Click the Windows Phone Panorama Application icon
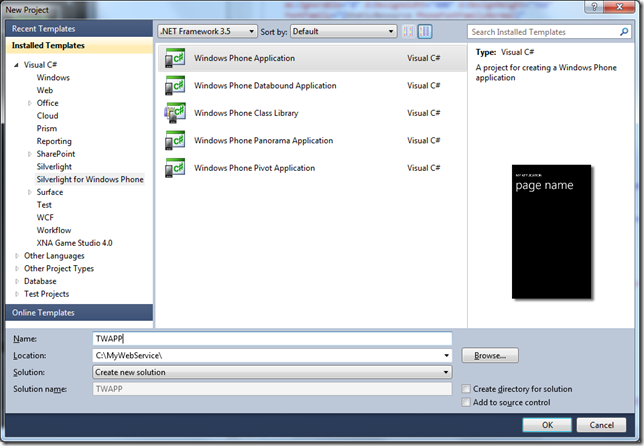Viewport: 644px width, 446px height. (x=175, y=140)
